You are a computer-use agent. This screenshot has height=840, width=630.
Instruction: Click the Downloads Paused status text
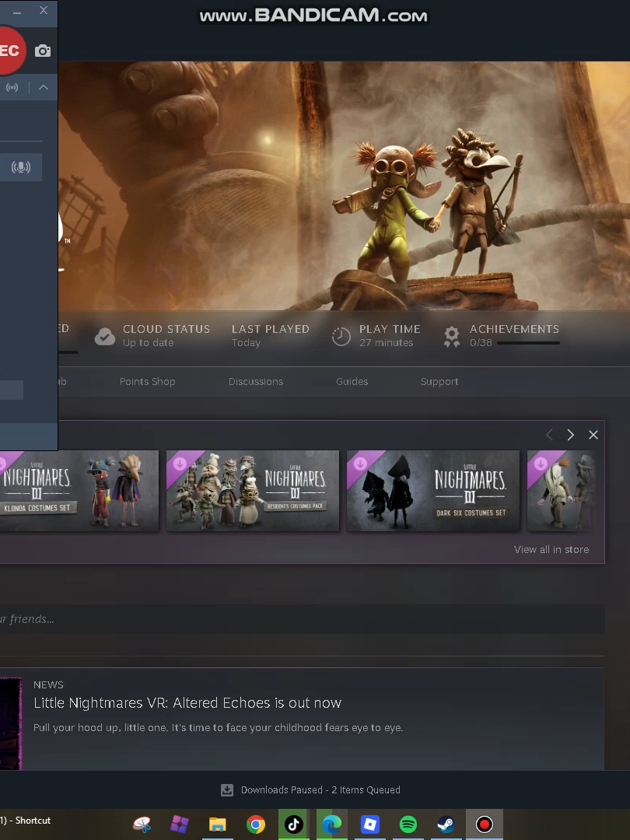click(320, 790)
